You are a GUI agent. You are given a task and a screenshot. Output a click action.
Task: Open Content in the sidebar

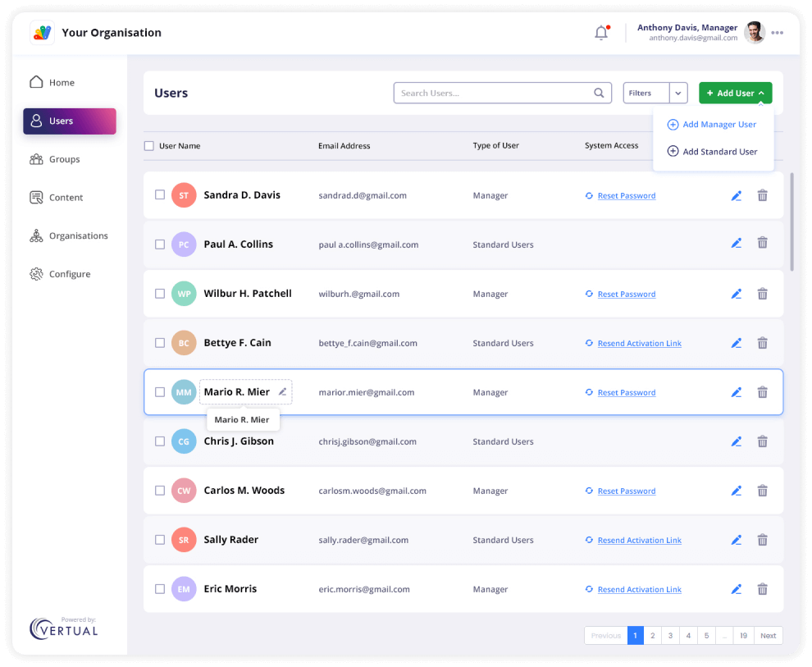pos(57,197)
